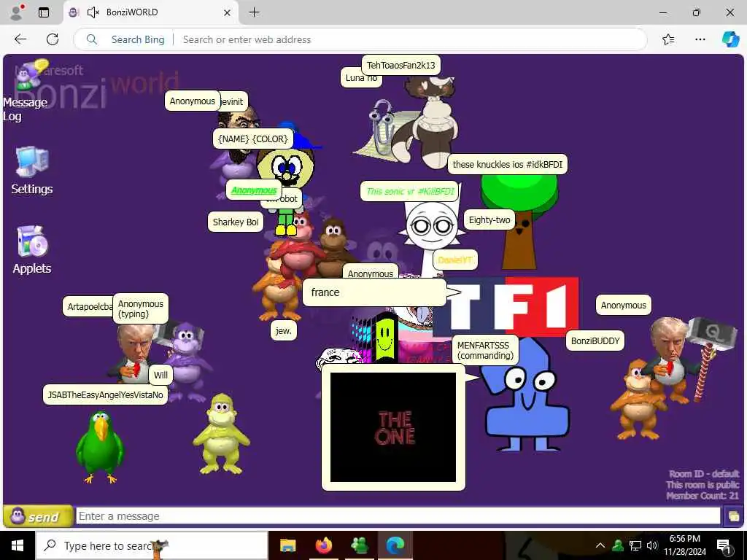The height and width of the screenshot is (560, 747).
Task: Click the 'Eighty-two' name tag
Action: pos(489,219)
